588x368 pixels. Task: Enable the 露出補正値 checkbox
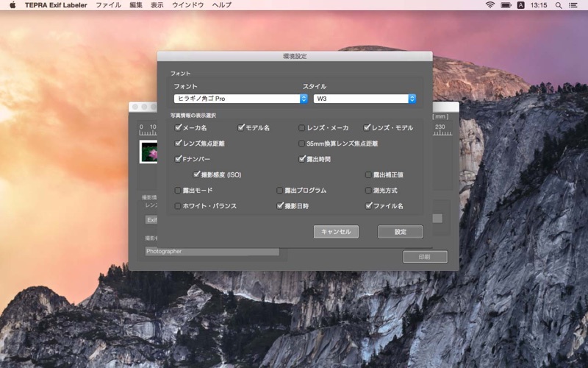(x=368, y=174)
